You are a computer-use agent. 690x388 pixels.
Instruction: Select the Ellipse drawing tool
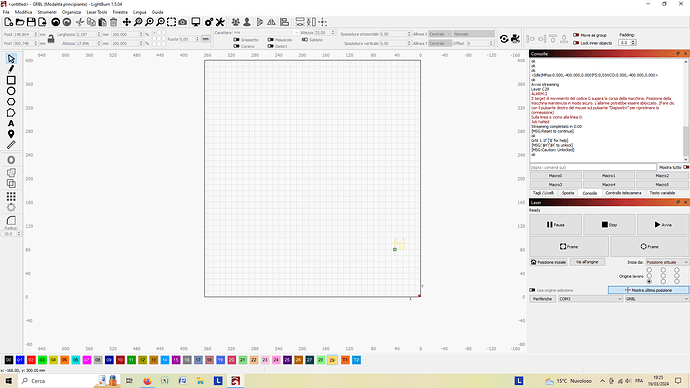(11, 91)
